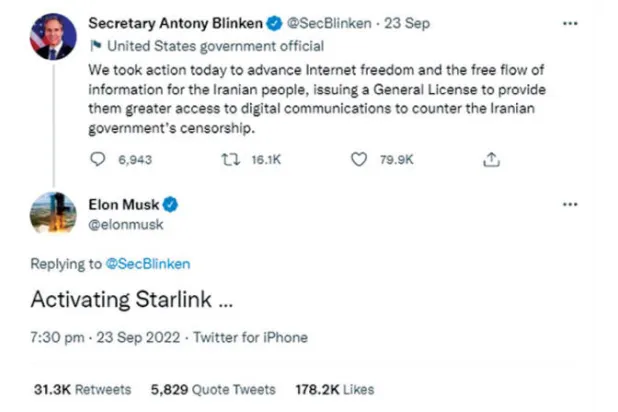Open the three-dot menu on Blinken's tweet
The width and height of the screenshot is (618, 412).
click(x=570, y=22)
